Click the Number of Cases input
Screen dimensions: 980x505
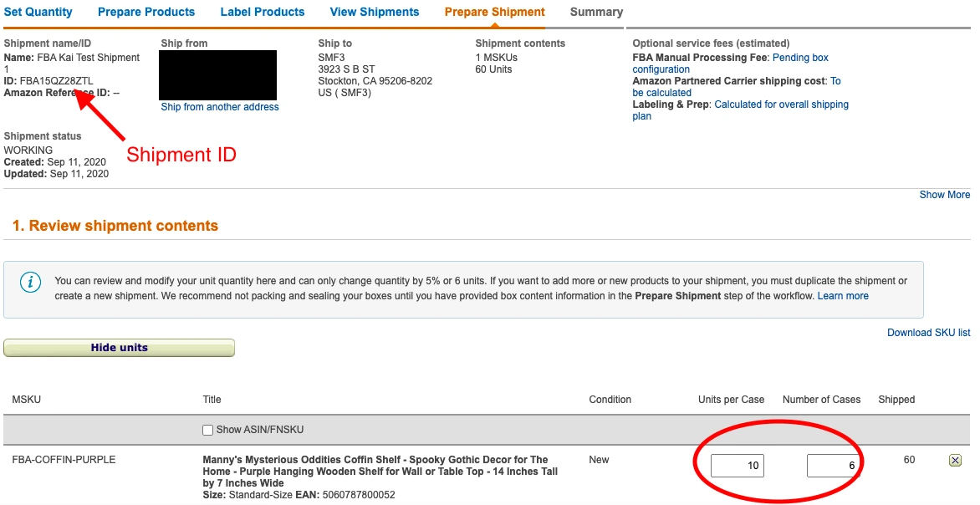click(833, 465)
